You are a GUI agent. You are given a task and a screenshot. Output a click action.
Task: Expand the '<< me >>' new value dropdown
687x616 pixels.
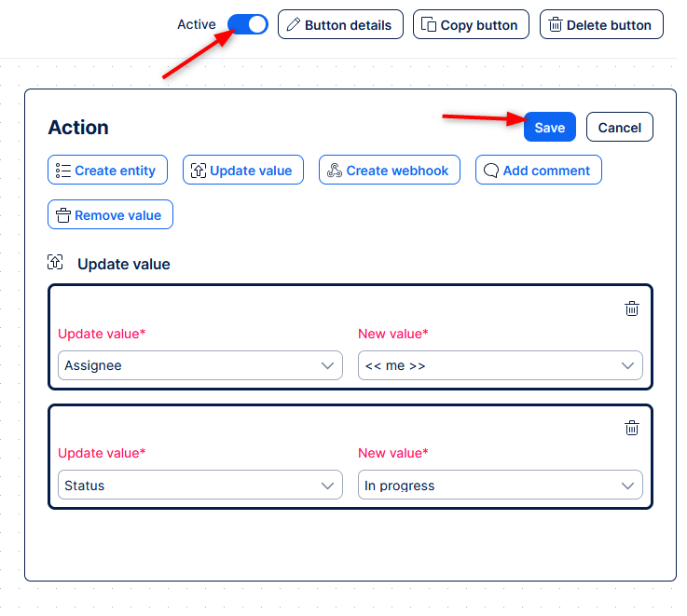[500, 365]
